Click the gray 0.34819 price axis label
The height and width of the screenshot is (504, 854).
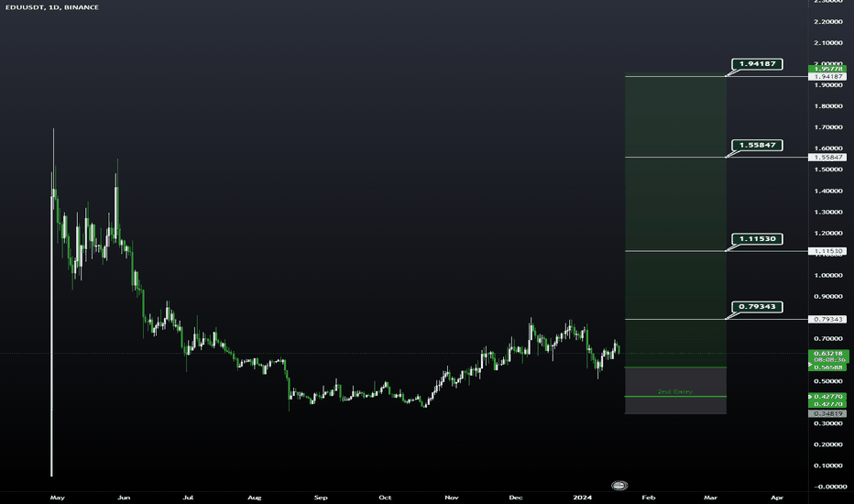click(x=827, y=413)
